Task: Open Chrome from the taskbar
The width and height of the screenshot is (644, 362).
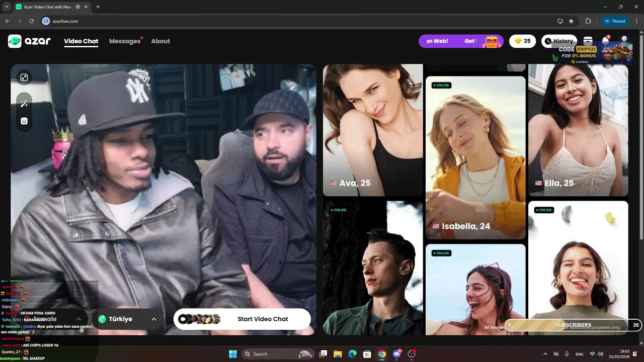Action: click(x=382, y=354)
